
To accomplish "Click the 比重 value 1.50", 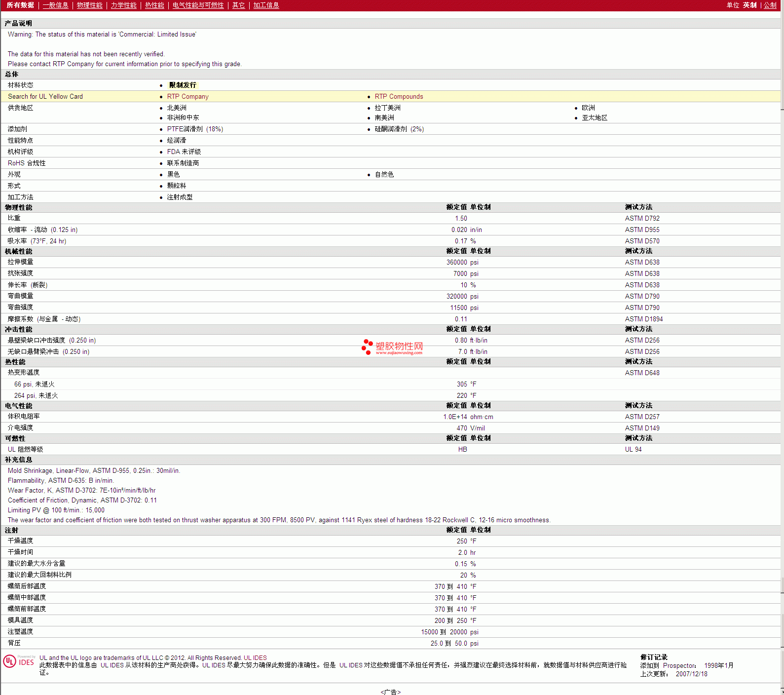I will (461, 219).
